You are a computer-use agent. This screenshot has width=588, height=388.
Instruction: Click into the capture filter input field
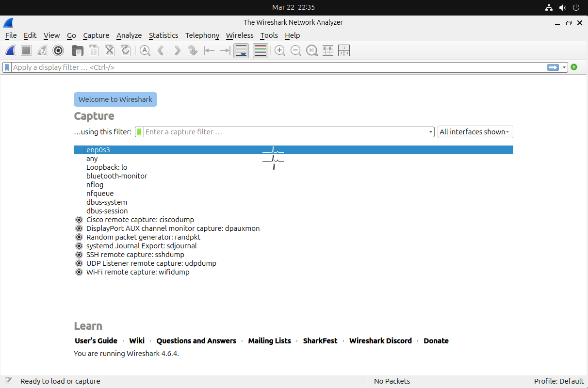(286, 132)
